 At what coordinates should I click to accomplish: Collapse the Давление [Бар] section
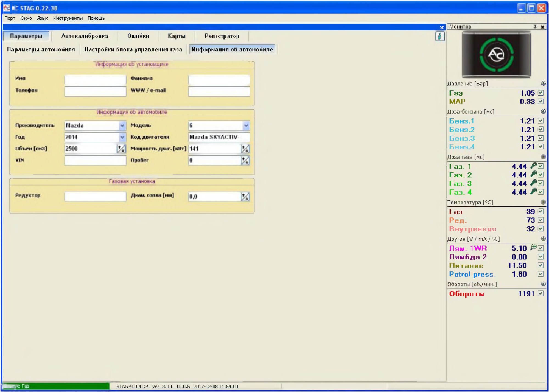point(543,83)
